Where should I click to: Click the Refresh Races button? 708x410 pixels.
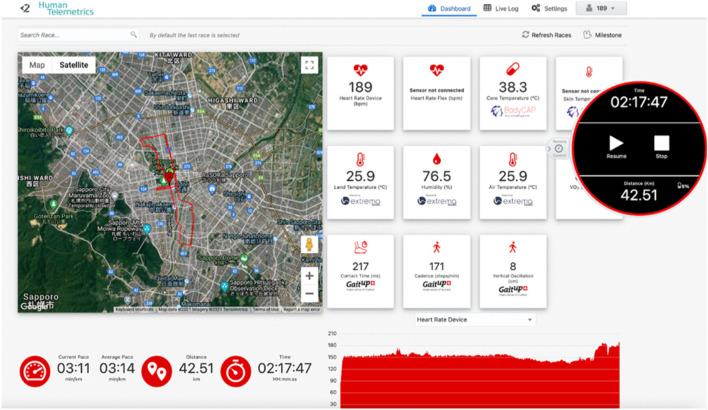(546, 35)
